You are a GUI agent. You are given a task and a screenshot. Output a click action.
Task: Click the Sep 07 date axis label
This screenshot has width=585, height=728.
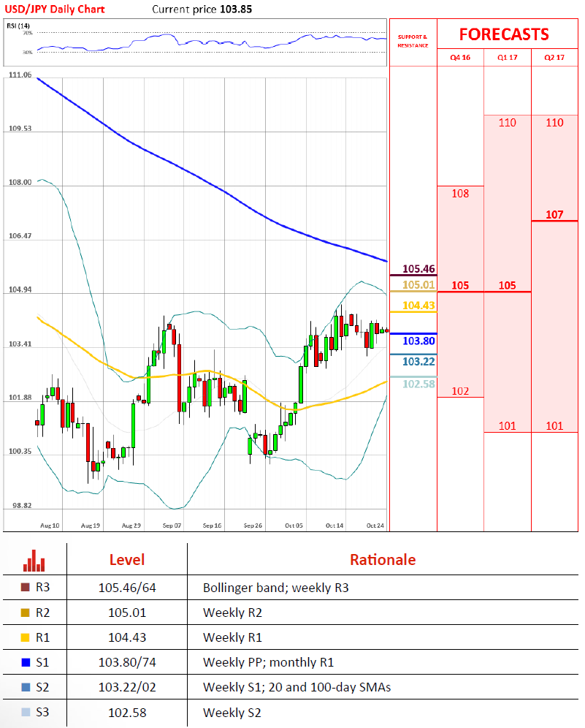172,526
